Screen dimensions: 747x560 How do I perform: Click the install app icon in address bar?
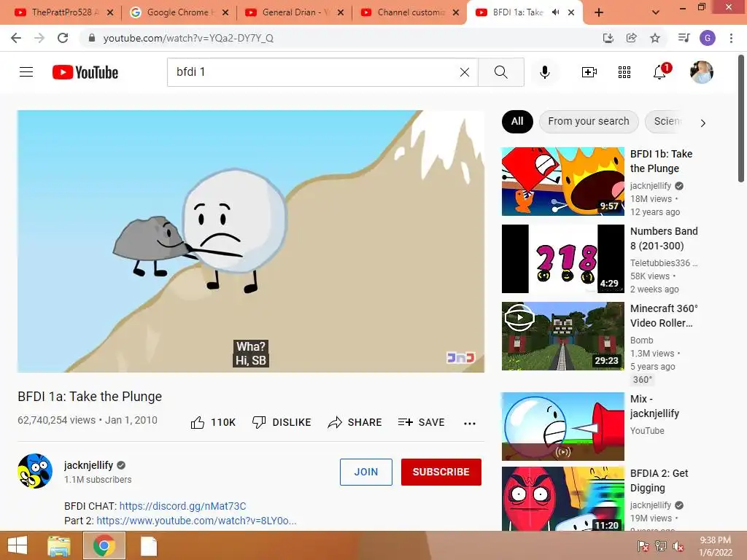(608, 38)
